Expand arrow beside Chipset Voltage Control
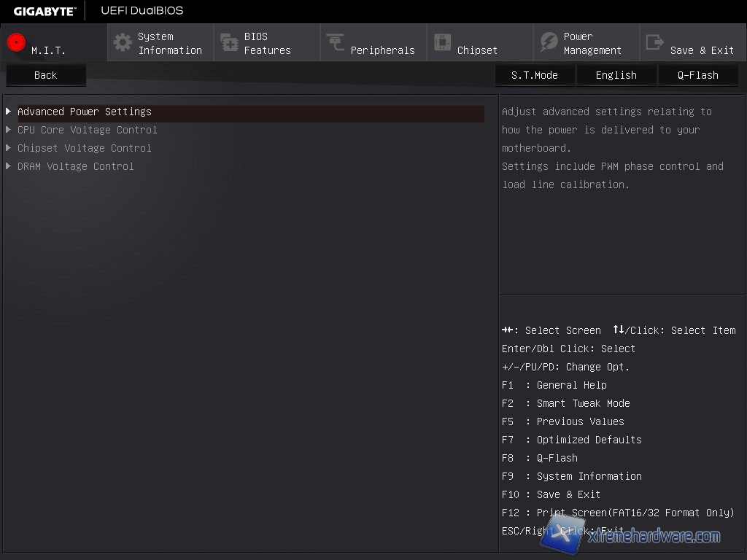This screenshot has height=560, width=747. 8,148
